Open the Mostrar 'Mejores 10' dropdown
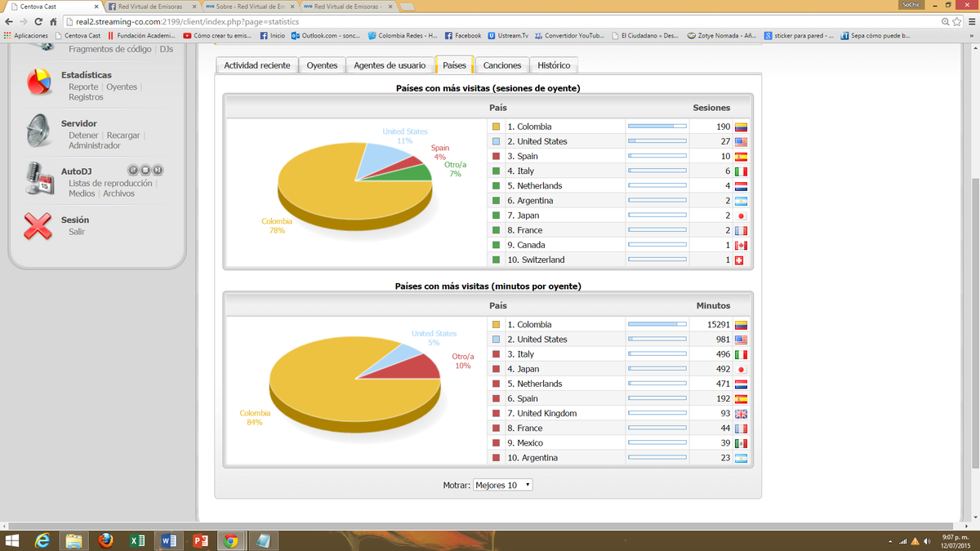980x551 pixels. point(503,485)
